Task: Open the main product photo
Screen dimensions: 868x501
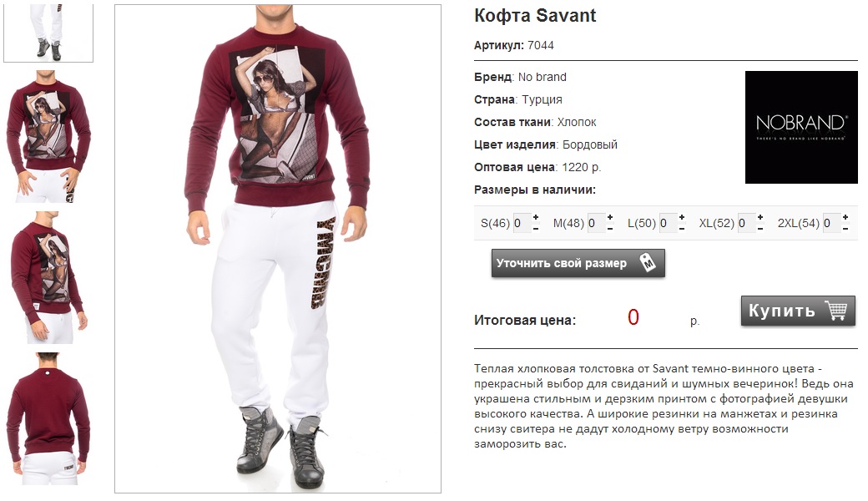Action: (278, 249)
